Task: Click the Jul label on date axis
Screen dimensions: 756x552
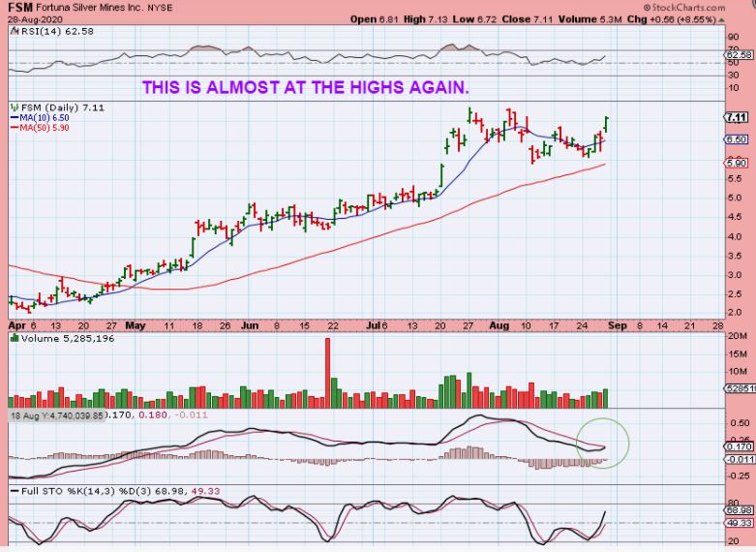Action: click(374, 325)
